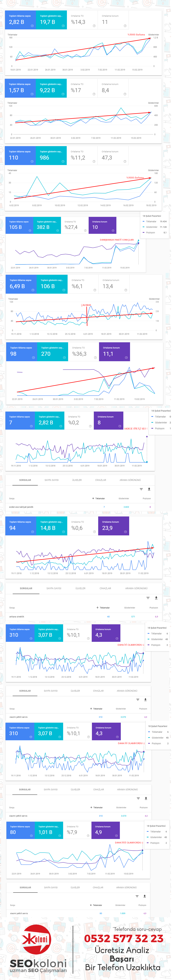Open the help icon on the 23,9 card
The image size is (172, 980).
(125, 532)
